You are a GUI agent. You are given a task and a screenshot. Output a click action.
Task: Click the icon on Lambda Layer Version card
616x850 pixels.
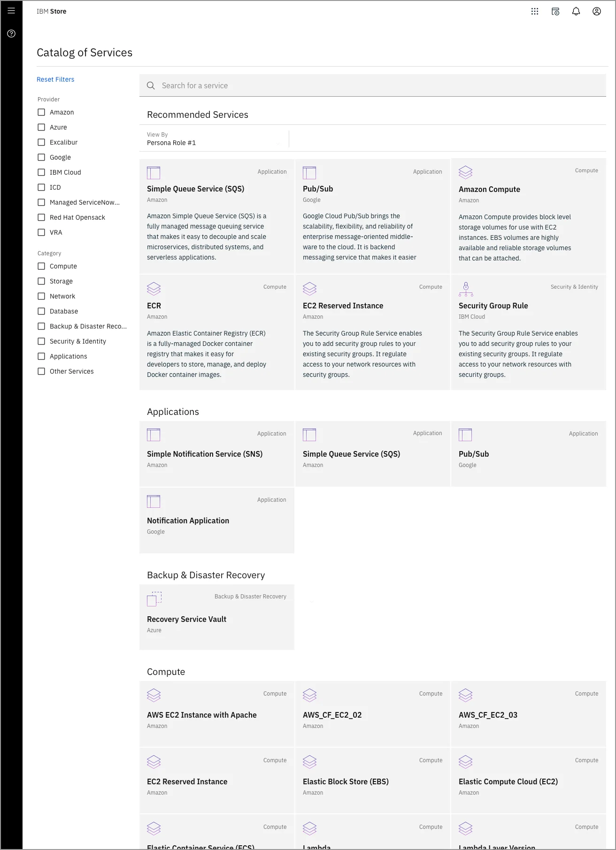click(465, 828)
